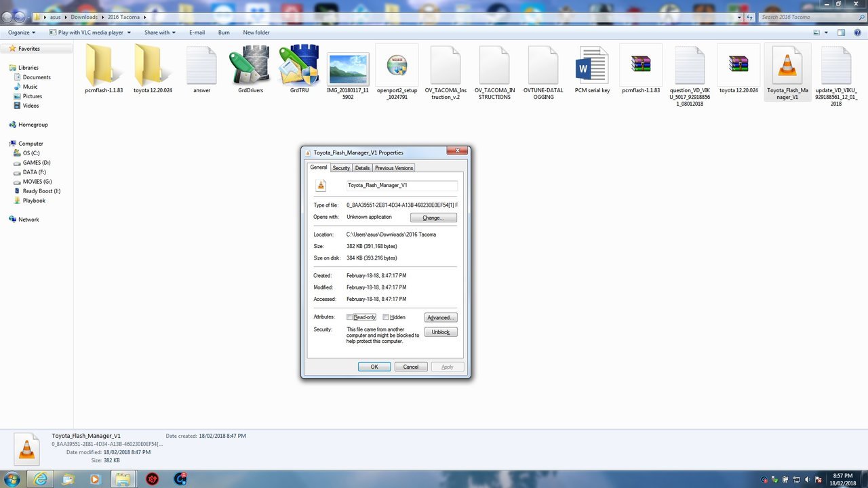The width and height of the screenshot is (868, 488).
Task: Select the General tab in Properties
Action: click(x=319, y=167)
